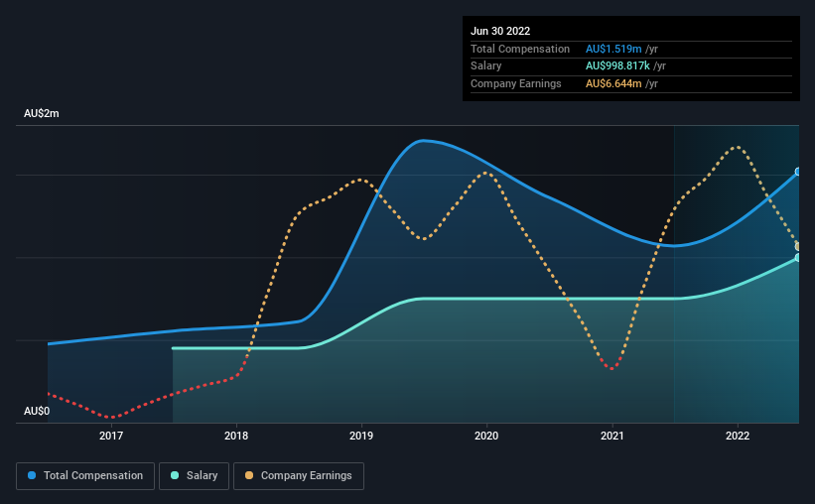Screen dimensions: 815x504
Task: Click the teal dot in Salary legend
Action: tap(175, 475)
